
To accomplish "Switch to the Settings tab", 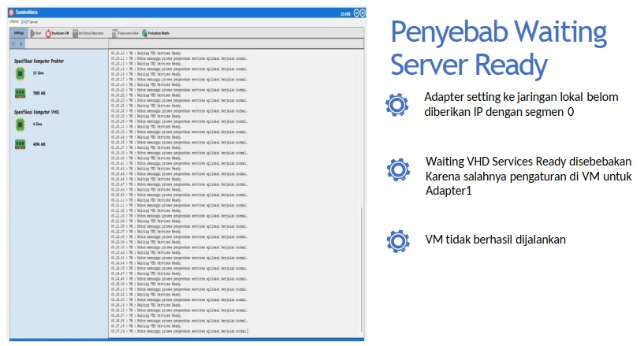I will [19, 33].
